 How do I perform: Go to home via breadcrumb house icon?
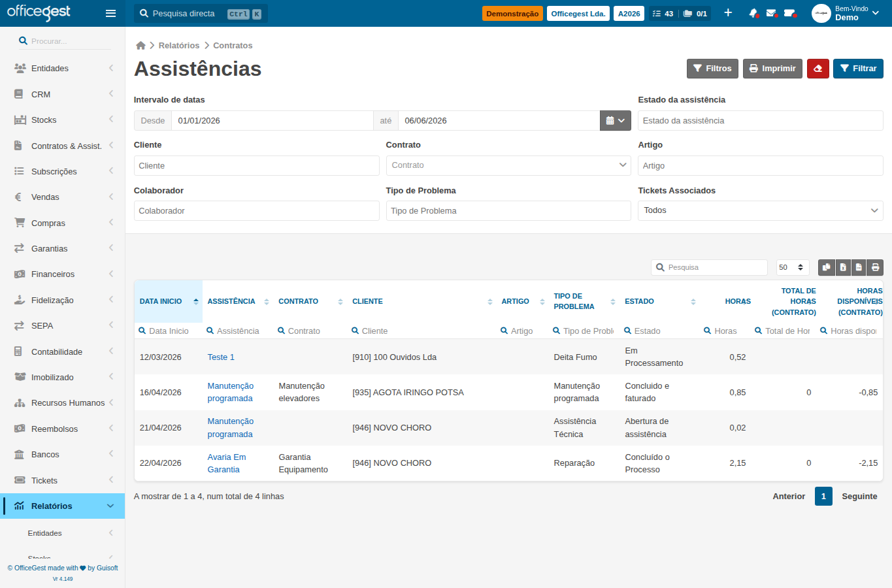pyautogui.click(x=140, y=46)
